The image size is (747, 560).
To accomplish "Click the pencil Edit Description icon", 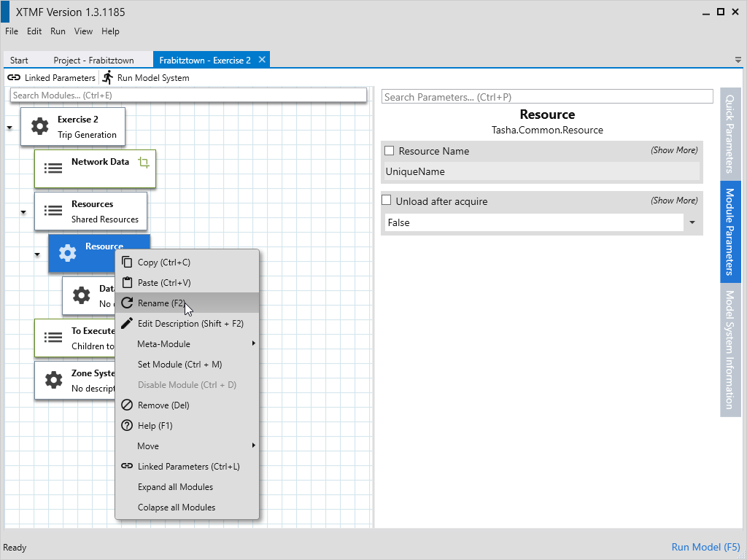I will point(127,324).
